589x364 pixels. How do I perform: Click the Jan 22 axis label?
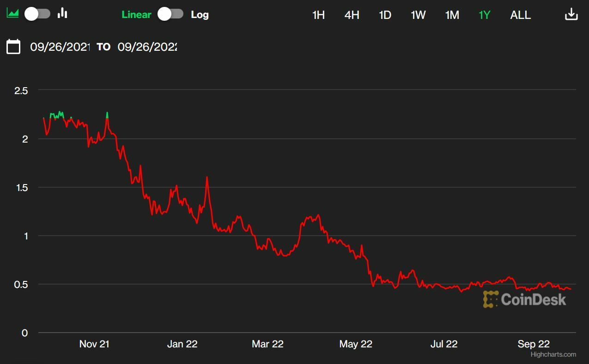tap(182, 344)
